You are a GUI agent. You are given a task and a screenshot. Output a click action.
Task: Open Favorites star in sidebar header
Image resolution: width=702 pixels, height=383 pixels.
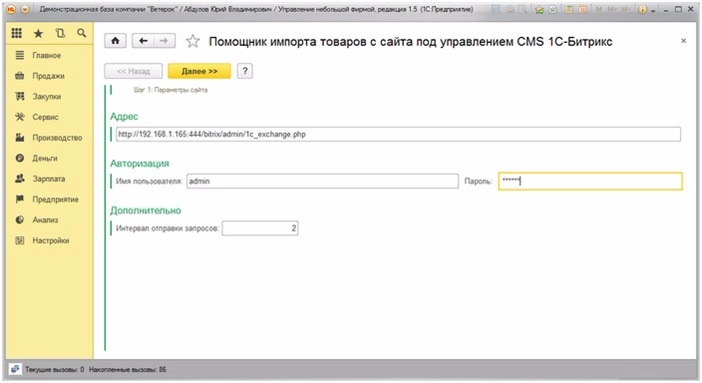coord(39,33)
